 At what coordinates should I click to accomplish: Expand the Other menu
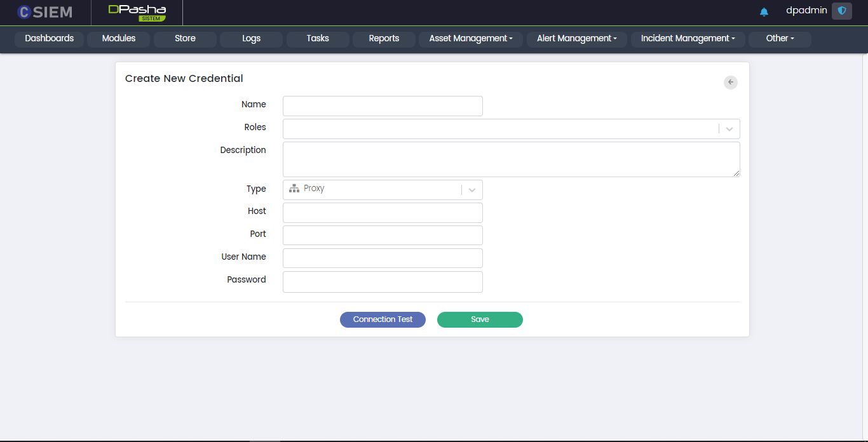click(780, 39)
